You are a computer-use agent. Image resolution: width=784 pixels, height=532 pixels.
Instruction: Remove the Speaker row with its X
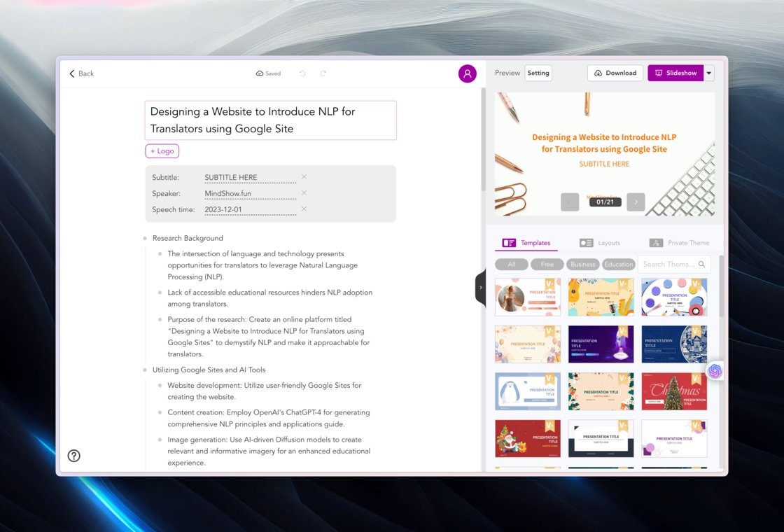coord(304,193)
